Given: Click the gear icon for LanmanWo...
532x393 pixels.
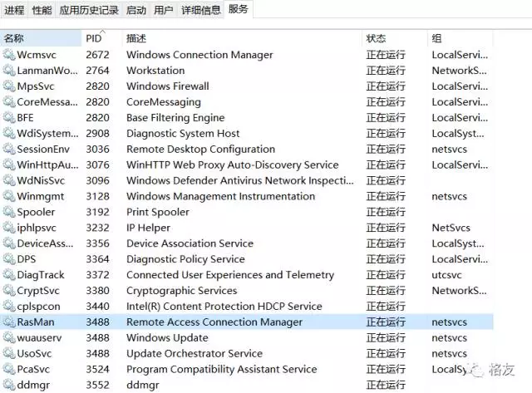Looking at the screenshot, I should coord(9,70).
